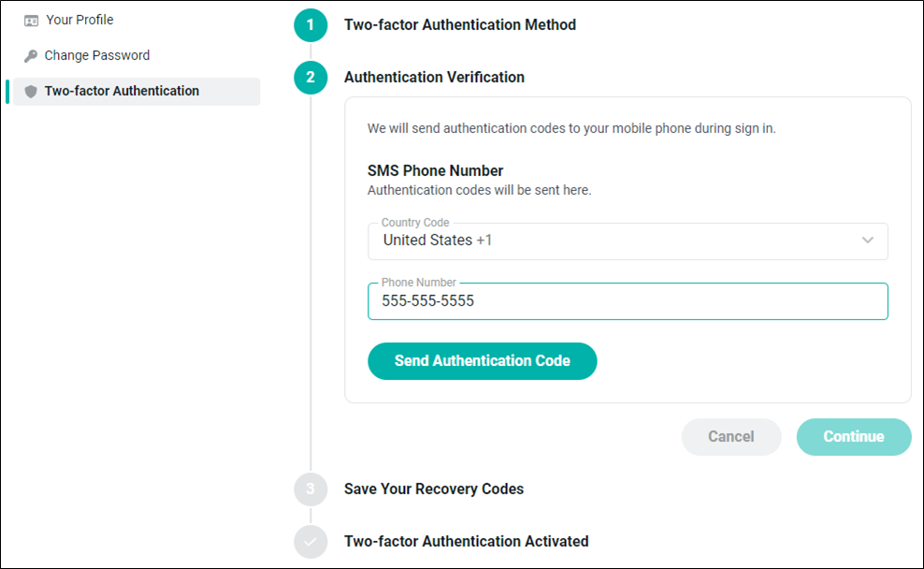Expand Save Your Recovery Codes step
Viewport: 924px width, 569px height.
click(434, 489)
